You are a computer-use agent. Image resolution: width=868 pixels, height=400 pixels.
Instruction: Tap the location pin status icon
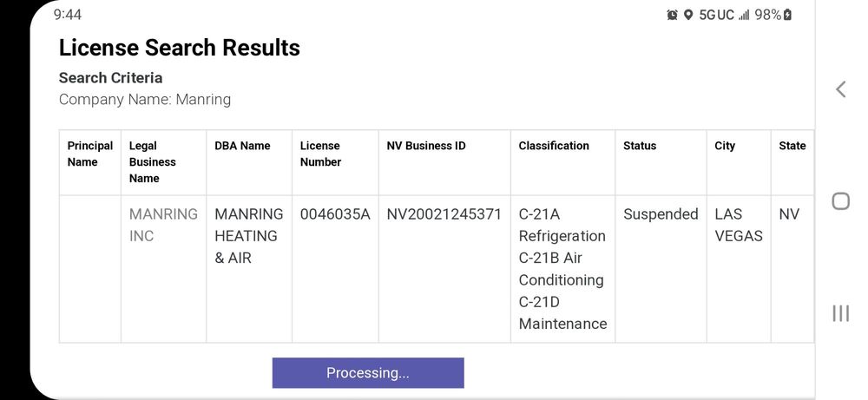[688, 15]
